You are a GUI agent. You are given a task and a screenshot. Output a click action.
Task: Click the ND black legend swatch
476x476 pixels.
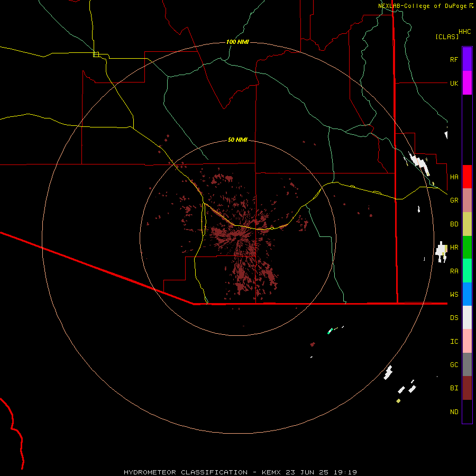(x=467, y=411)
